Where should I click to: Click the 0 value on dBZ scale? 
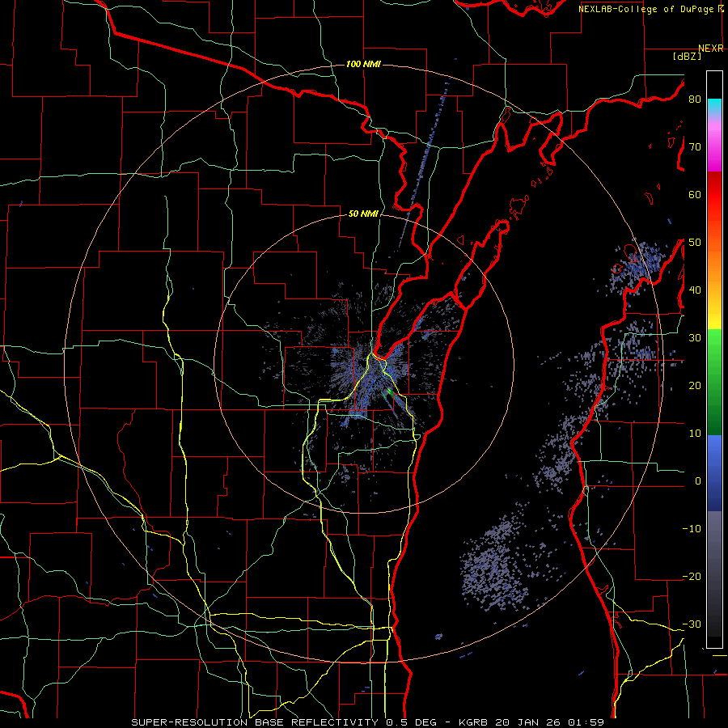[x=697, y=481]
